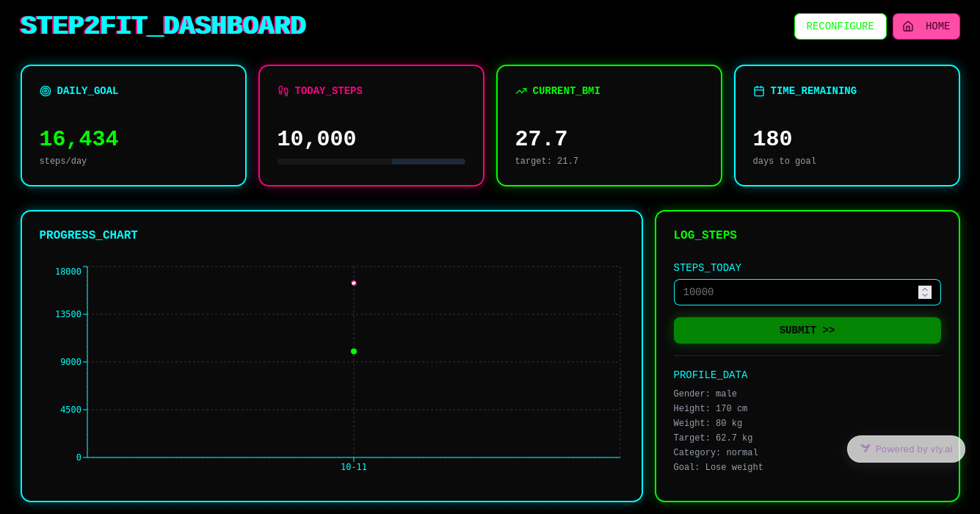Click the 'Height: 170 cm' line
The image size is (980, 514).
[x=711, y=409]
